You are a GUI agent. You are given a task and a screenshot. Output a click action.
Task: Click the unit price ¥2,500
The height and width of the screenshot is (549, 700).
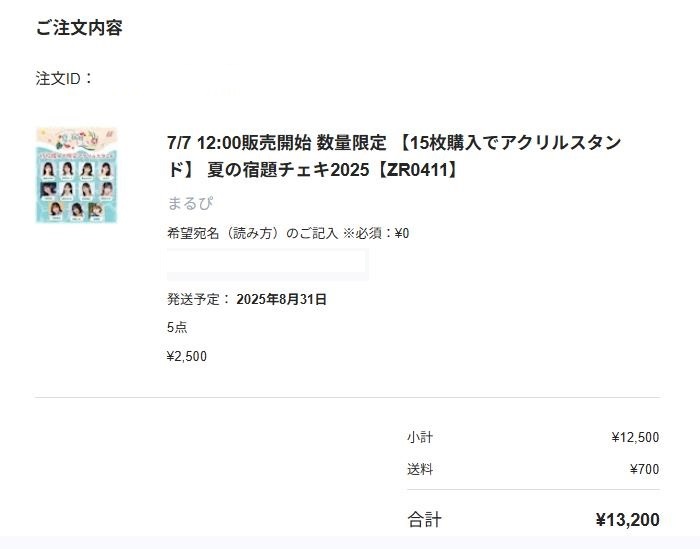click(x=187, y=356)
